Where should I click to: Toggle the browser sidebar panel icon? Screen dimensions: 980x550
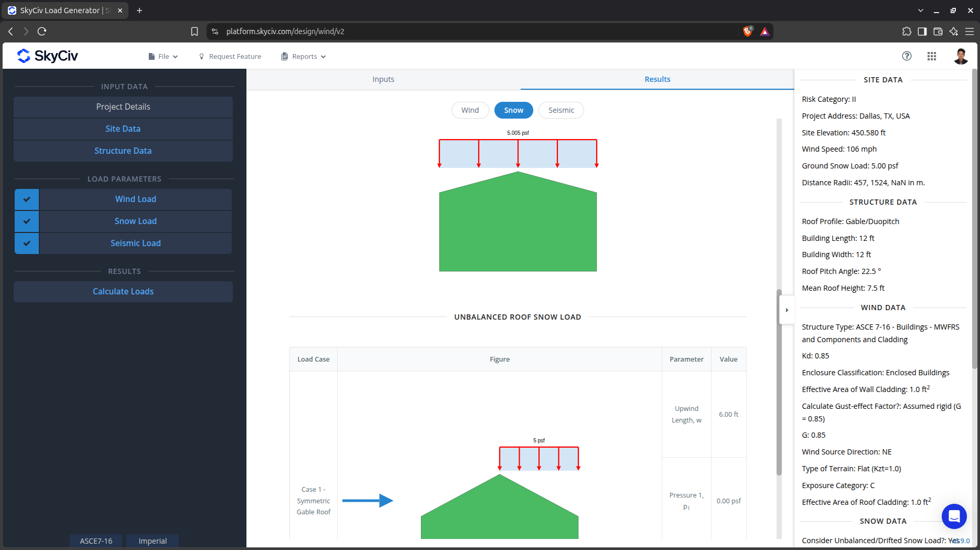click(x=922, y=31)
